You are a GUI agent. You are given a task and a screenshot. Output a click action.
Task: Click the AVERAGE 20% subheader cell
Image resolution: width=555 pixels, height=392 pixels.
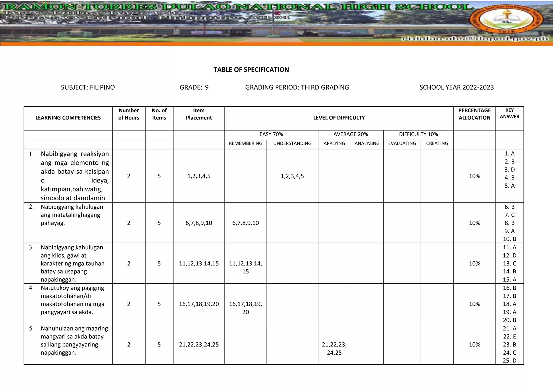[350, 134]
